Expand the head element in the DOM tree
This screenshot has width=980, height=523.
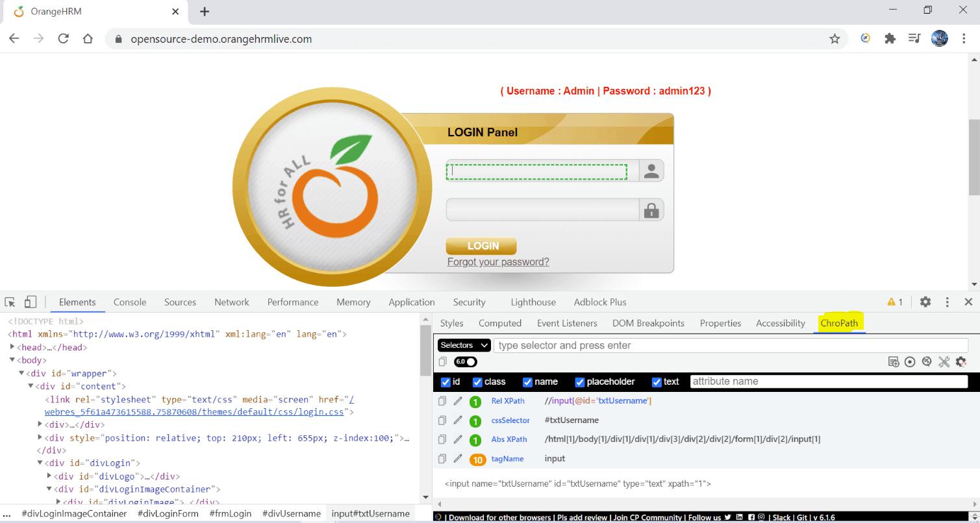click(x=13, y=347)
